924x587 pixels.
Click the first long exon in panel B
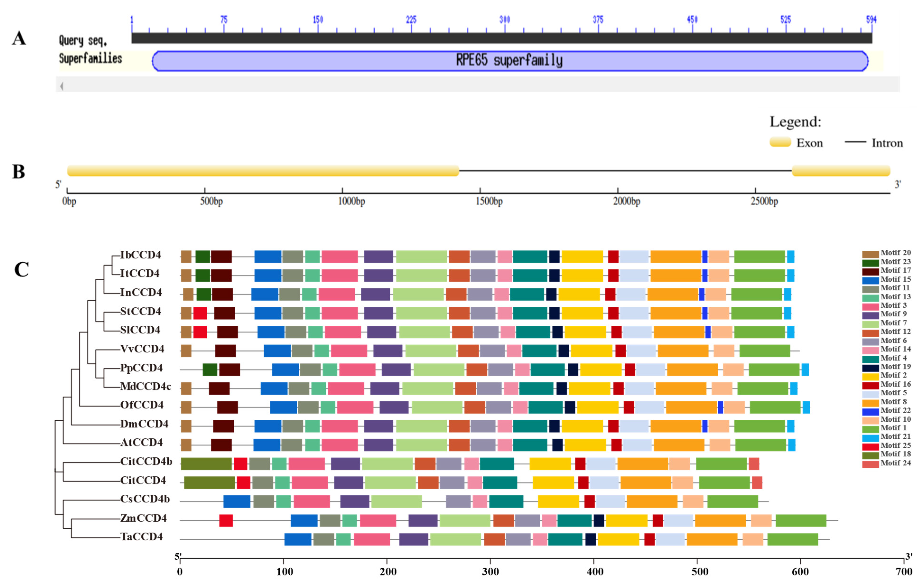(263, 171)
